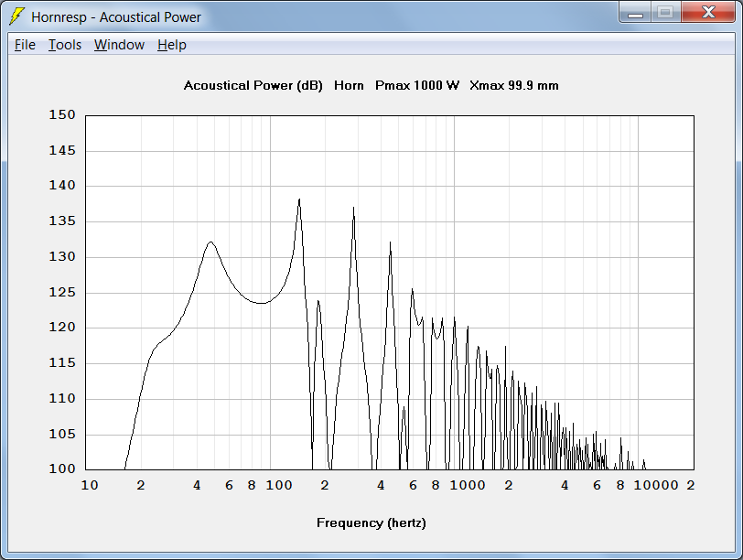Open the Tools menu
Viewport: 743px width, 560px height.
pos(65,45)
